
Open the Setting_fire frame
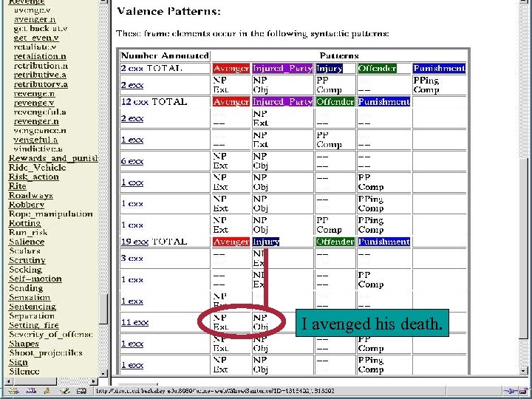pyautogui.click(x=34, y=325)
